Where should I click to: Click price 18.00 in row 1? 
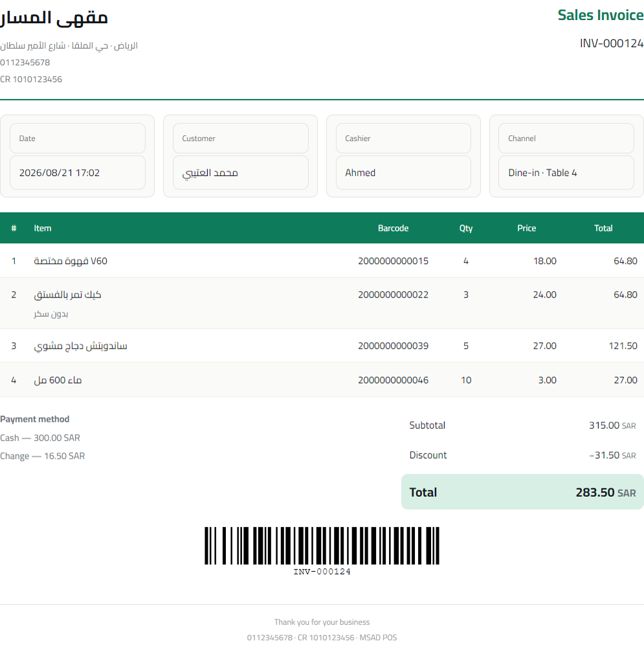point(545,261)
